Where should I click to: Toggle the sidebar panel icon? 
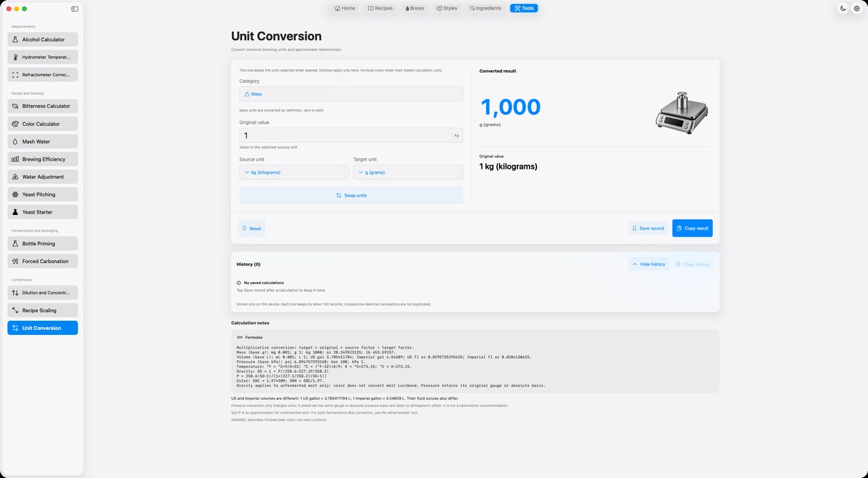pyautogui.click(x=75, y=9)
